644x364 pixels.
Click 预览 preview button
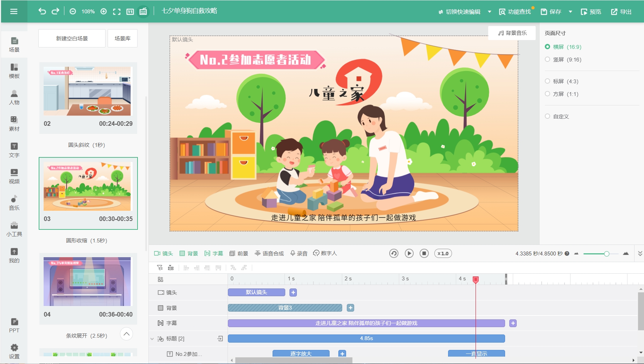pyautogui.click(x=591, y=12)
